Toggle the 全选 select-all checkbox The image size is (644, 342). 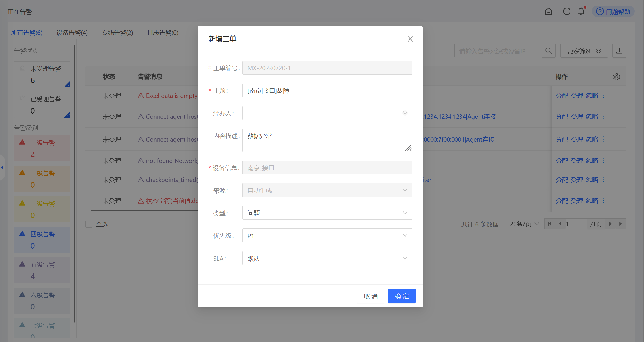click(89, 224)
